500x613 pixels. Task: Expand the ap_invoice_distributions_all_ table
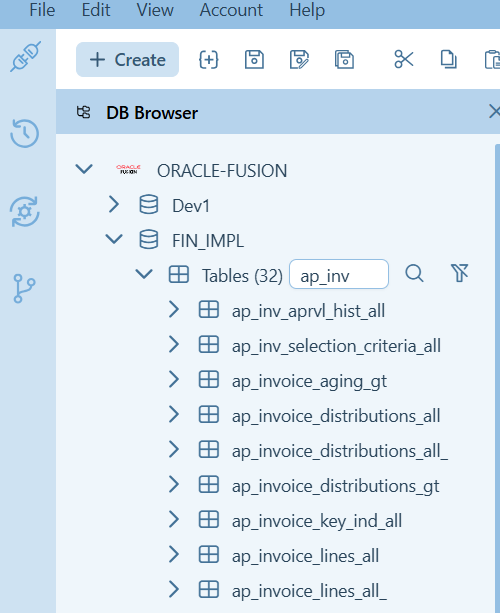[174, 450]
